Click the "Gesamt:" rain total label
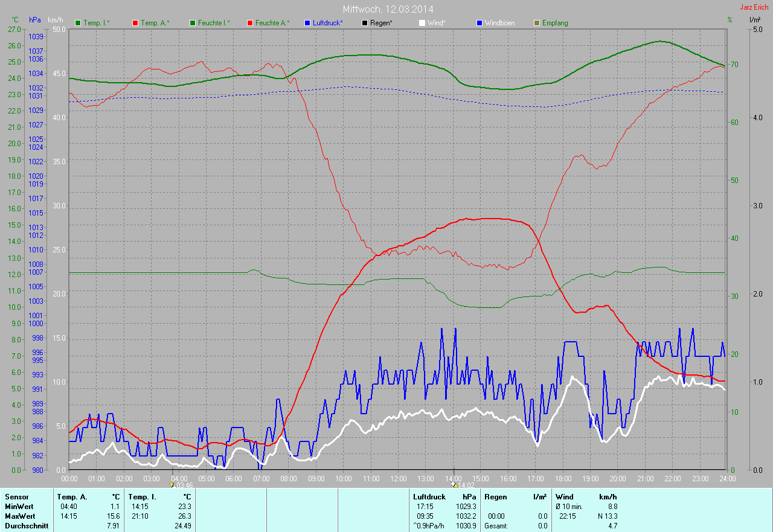The height and width of the screenshot is (532, 773). coord(496,526)
